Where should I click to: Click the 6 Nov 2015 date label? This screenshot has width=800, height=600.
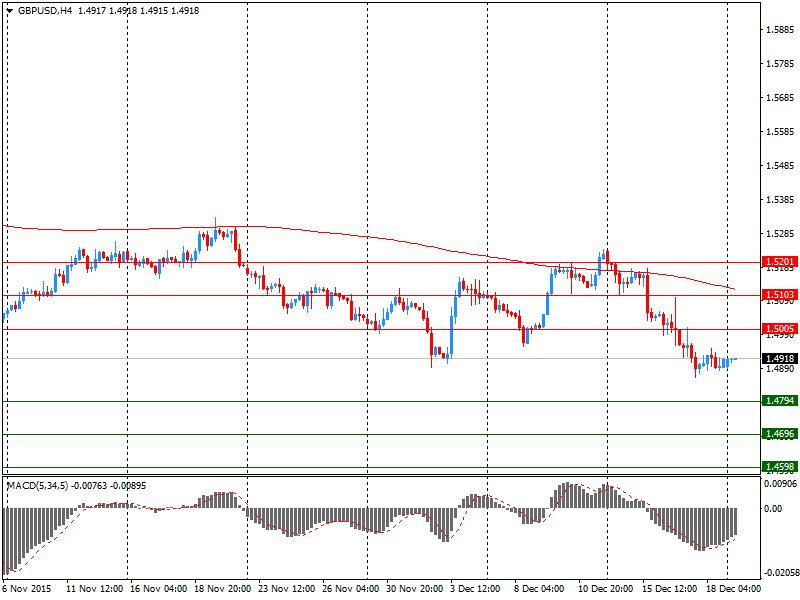(x=27, y=589)
